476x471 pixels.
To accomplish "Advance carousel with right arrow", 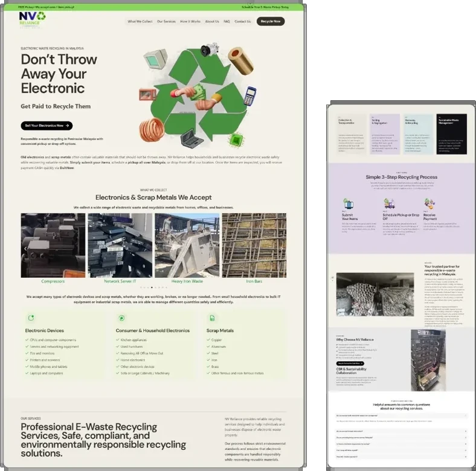I will [x=281, y=249].
